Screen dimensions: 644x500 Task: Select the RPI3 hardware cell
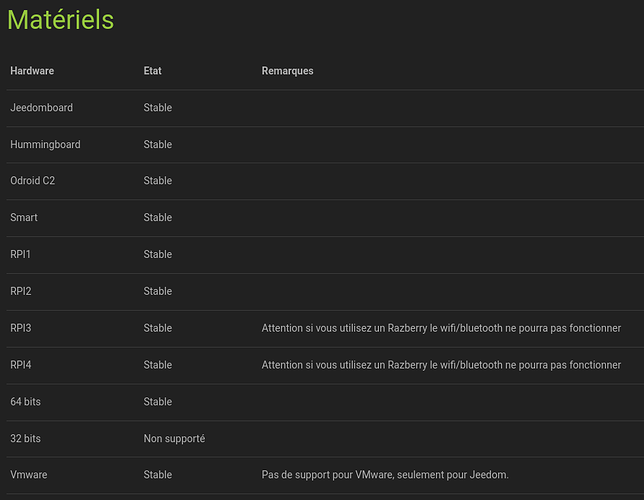21,328
